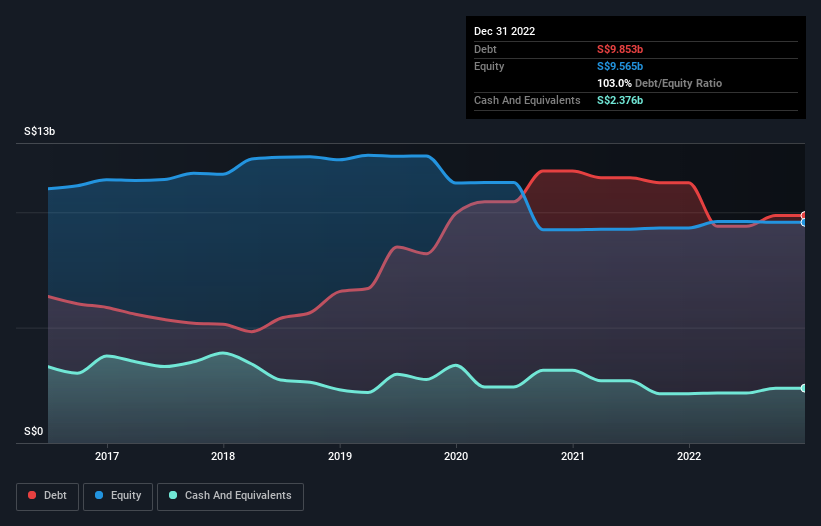Click the S$13b axis label

click(39, 131)
